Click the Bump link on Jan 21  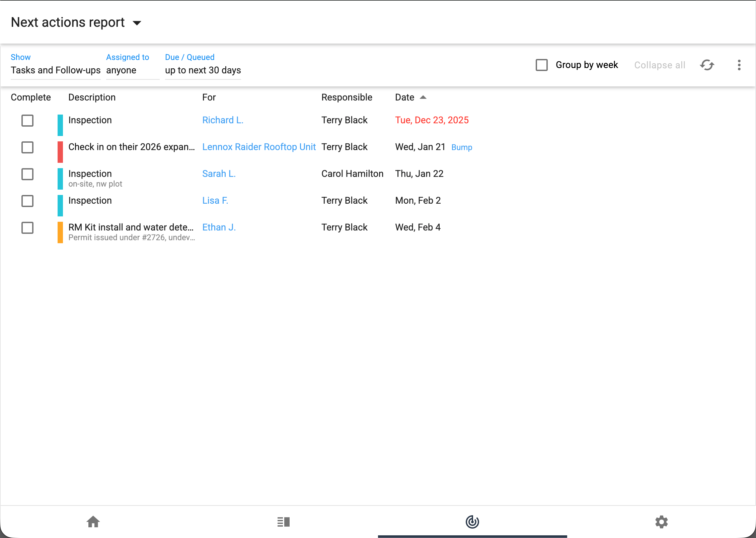(x=461, y=147)
